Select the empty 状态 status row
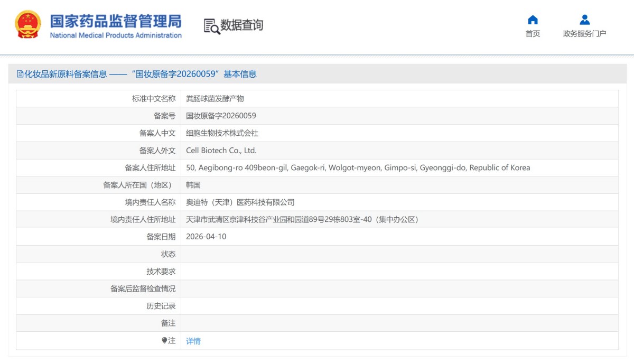This screenshot has height=364, width=634. pos(317,254)
